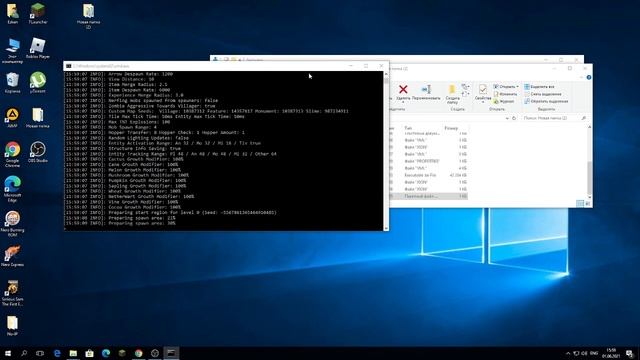Select the Google Chrome desktop icon

pyautogui.click(x=12, y=154)
